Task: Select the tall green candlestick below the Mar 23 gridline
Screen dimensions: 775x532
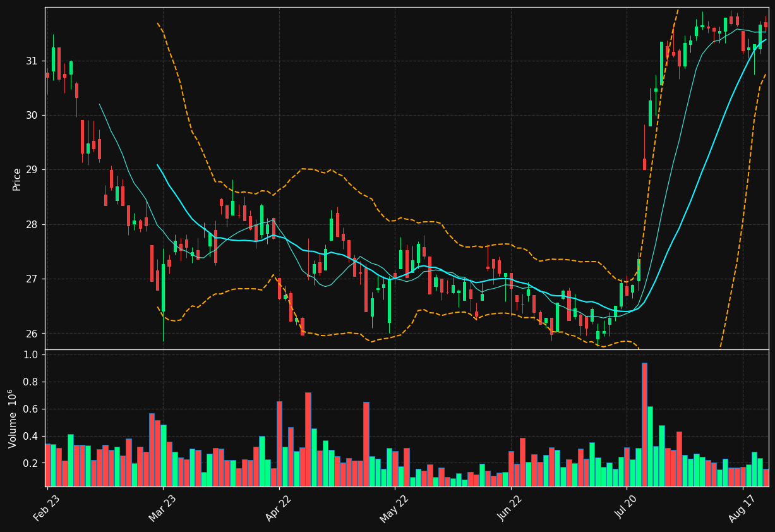Action: click(x=163, y=287)
